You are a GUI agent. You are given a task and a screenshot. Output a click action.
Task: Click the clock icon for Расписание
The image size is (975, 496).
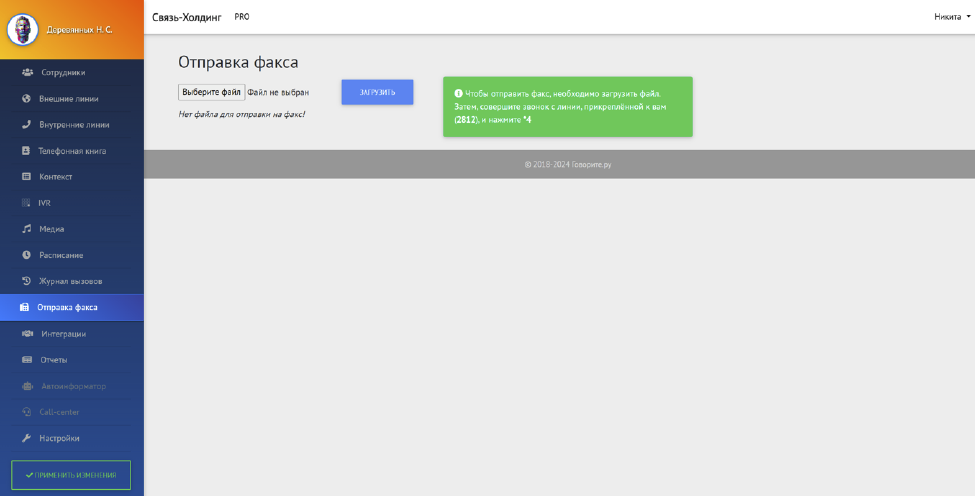pos(27,255)
